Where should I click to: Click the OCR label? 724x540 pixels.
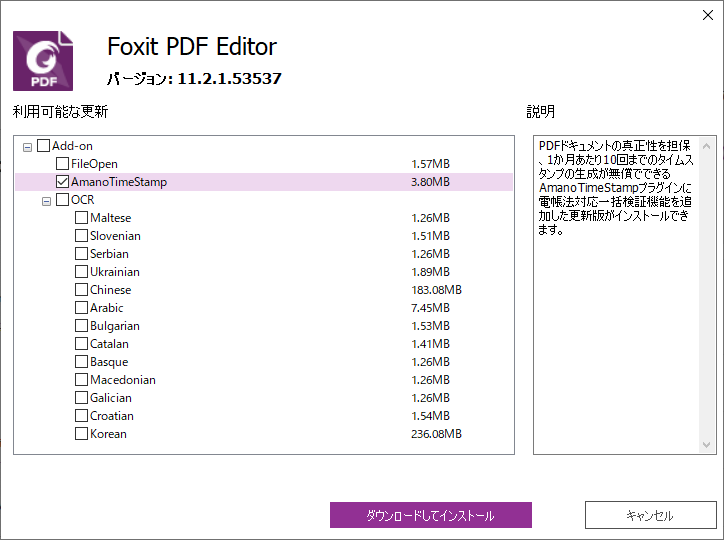[x=83, y=200]
